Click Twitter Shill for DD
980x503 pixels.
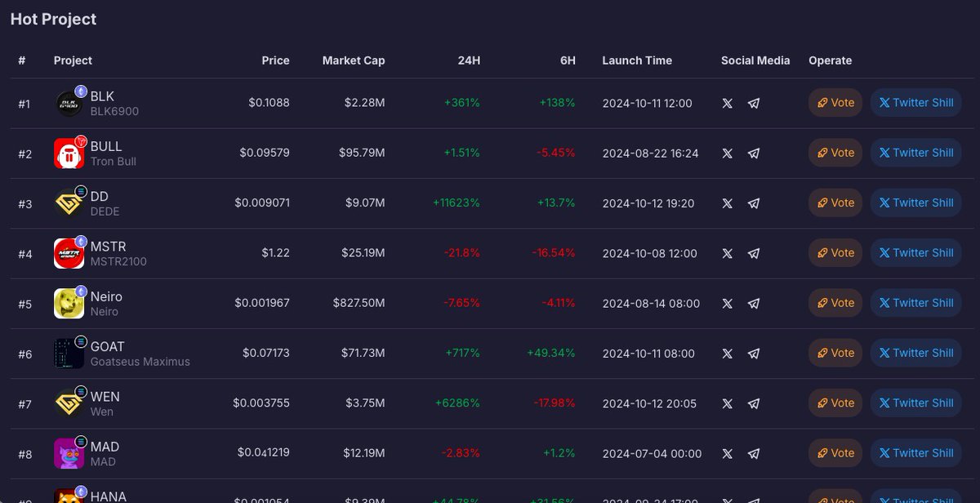pos(915,203)
